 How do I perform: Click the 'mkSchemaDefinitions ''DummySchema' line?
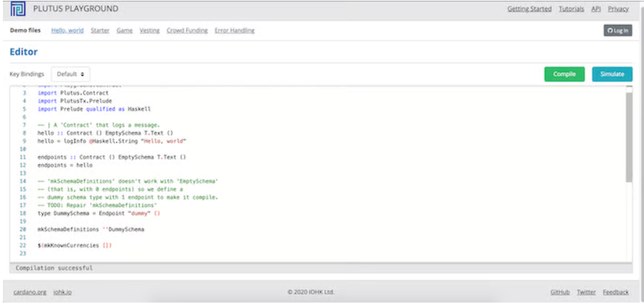[91, 229]
